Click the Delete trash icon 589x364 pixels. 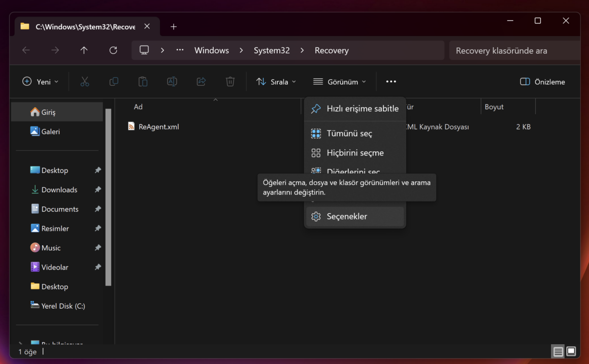point(230,82)
